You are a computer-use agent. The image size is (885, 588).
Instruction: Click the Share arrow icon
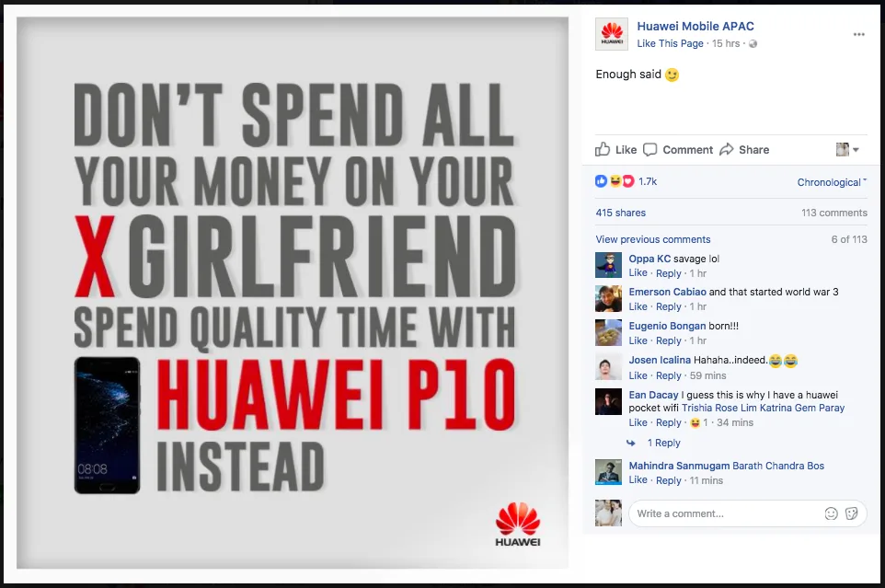[x=727, y=150]
